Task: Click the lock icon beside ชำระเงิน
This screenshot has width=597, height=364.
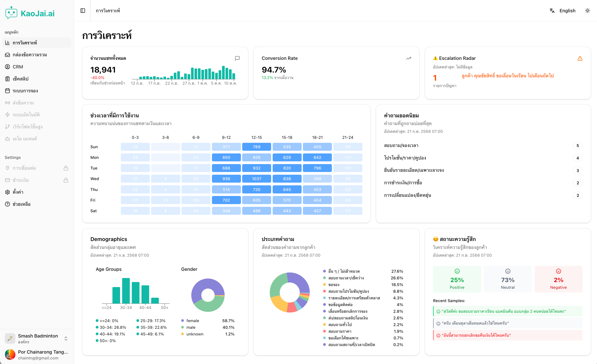Action: (x=66, y=180)
